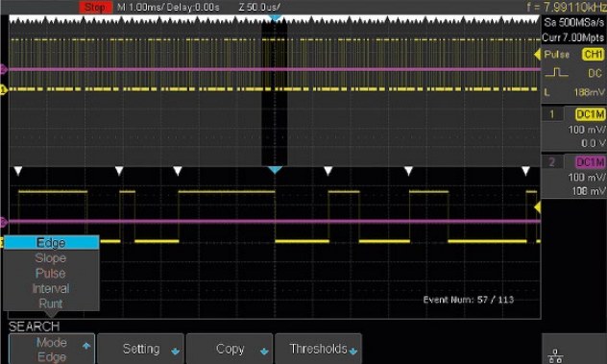Screen dimensions: 607x364
Task: Click the last white search event marker
Action: point(525,171)
